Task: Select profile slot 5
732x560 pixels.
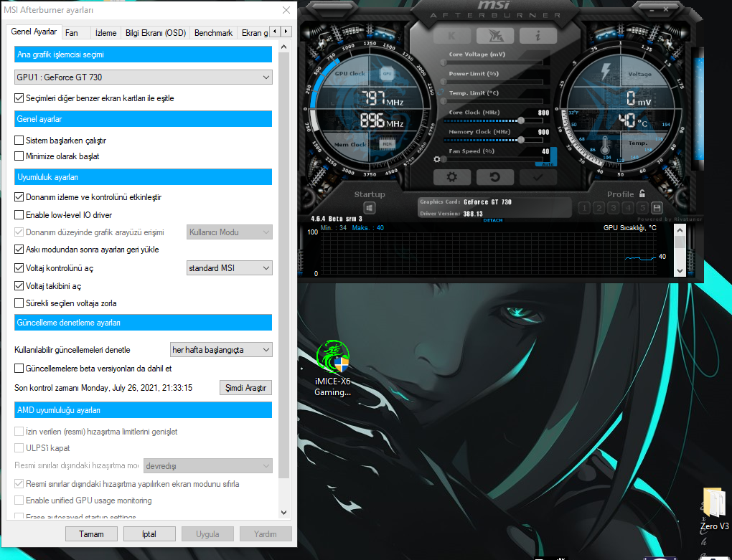Action: (x=642, y=208)
